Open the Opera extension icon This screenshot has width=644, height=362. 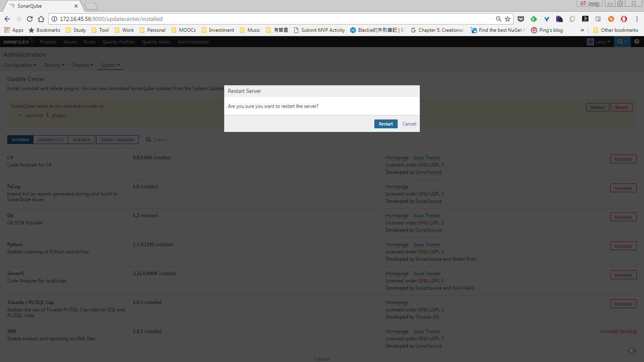(x=624, y=19)
